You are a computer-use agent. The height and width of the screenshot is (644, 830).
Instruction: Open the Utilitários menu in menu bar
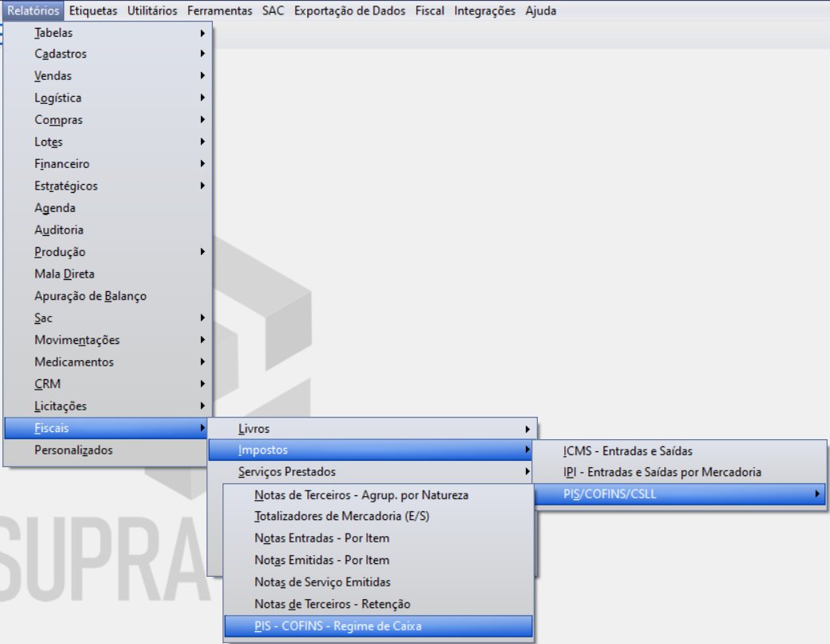(x=152, y=11)
